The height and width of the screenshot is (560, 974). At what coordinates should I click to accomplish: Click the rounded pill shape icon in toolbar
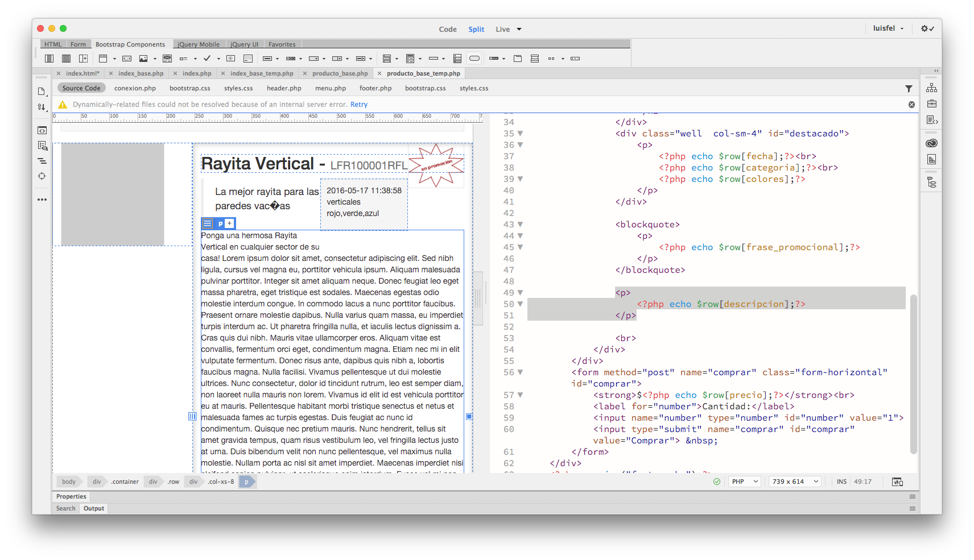pyautogui.click(x=474, y=59)
